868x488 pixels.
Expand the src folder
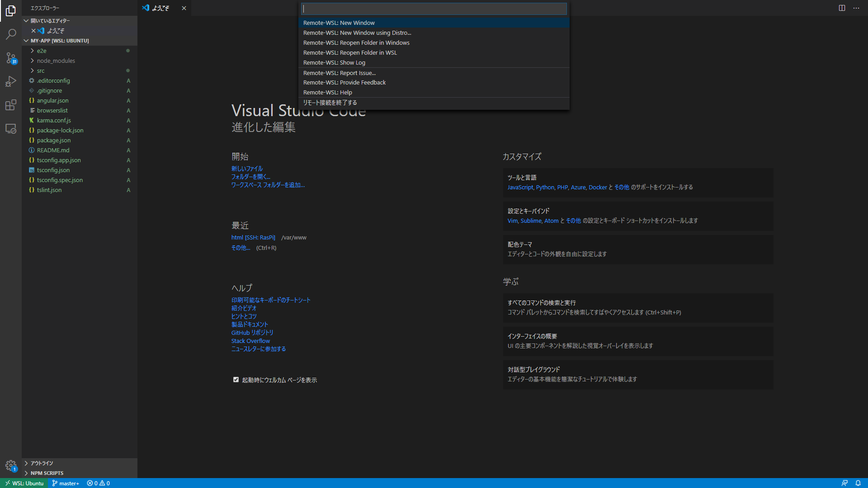41,71
